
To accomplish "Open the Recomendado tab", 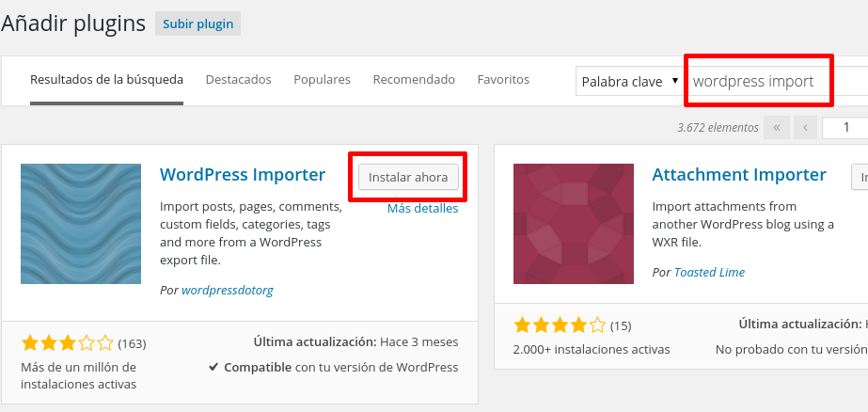I will coord(414,80).
